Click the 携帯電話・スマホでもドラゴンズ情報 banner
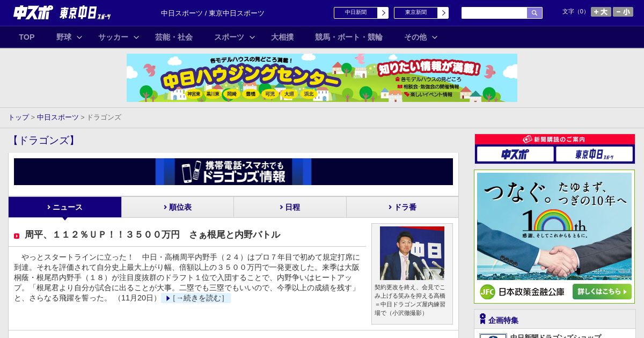This screenshot has height=338, width=644. [x=233, y=172]
